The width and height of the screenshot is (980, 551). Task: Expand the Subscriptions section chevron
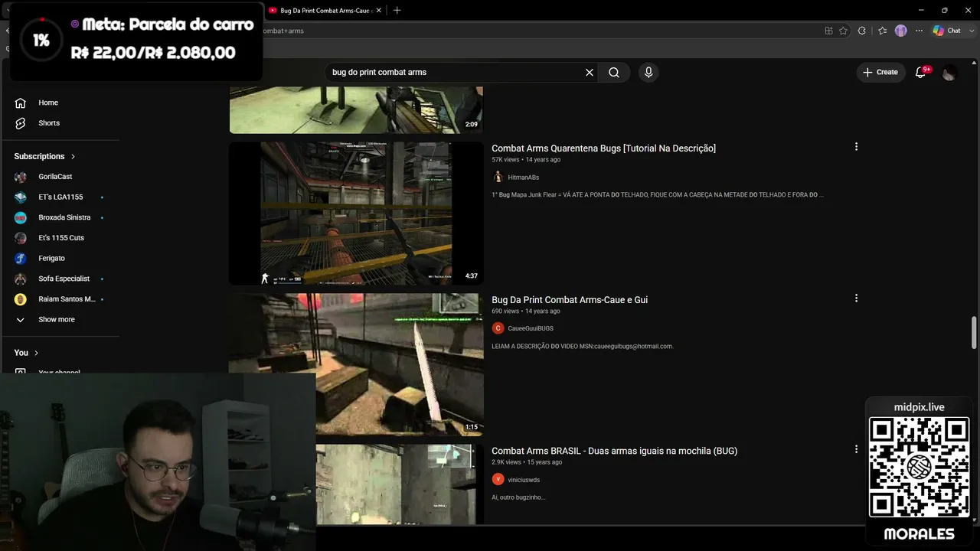coord(73,157)
